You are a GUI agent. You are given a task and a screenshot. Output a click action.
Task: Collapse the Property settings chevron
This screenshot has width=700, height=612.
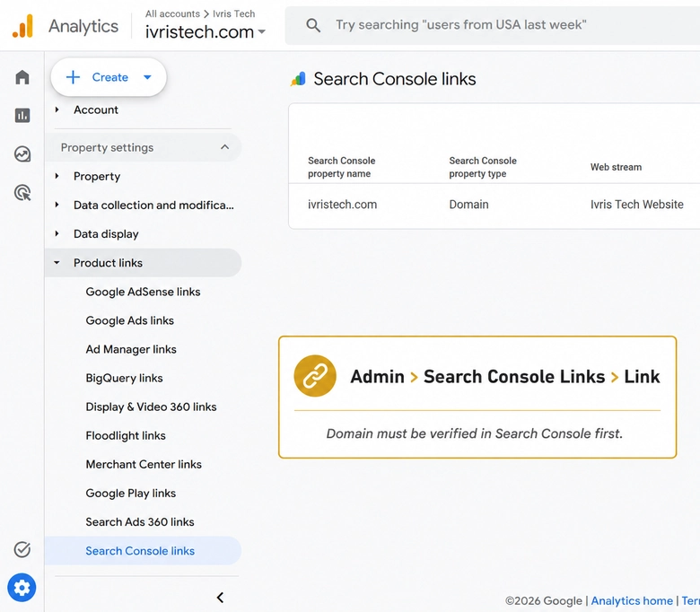[x=224, y=147]
